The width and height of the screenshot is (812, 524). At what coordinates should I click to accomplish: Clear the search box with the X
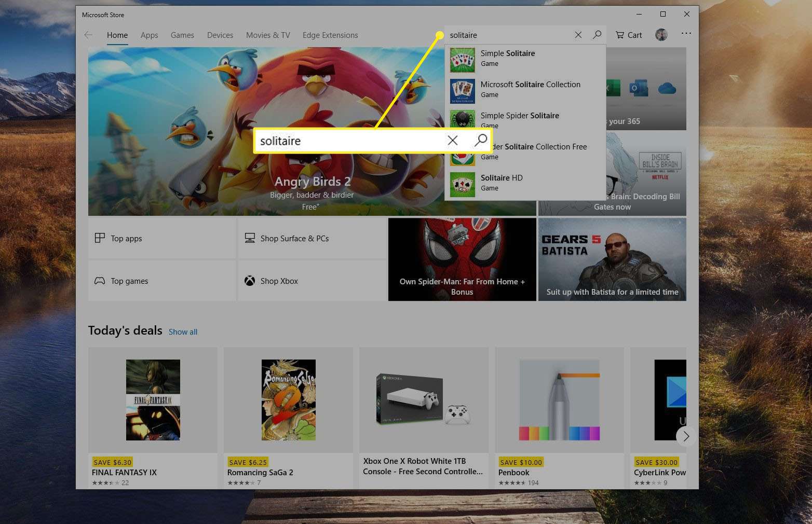coord(578,35)
